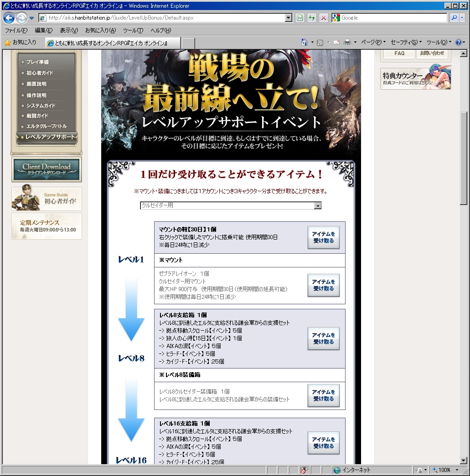Receive item for レベル16支給箱
This screenshot has height=476, width=470.
[x=324, y=443]
